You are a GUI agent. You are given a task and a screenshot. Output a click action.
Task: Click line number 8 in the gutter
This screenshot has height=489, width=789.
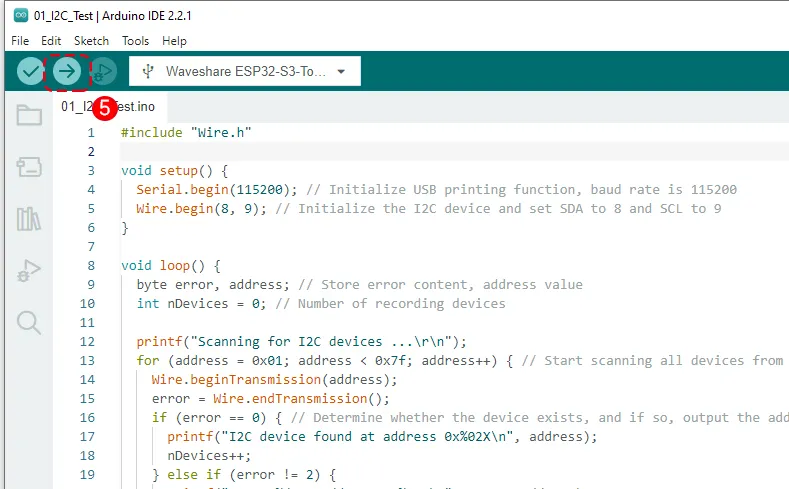coord(91,266)
